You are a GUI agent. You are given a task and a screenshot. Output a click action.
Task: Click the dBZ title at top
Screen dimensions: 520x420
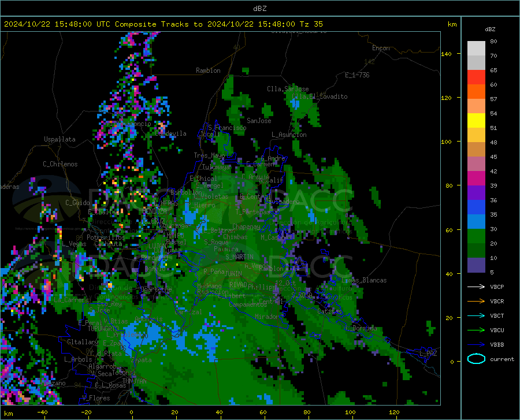pyautogui.click(x=259, y=9)
